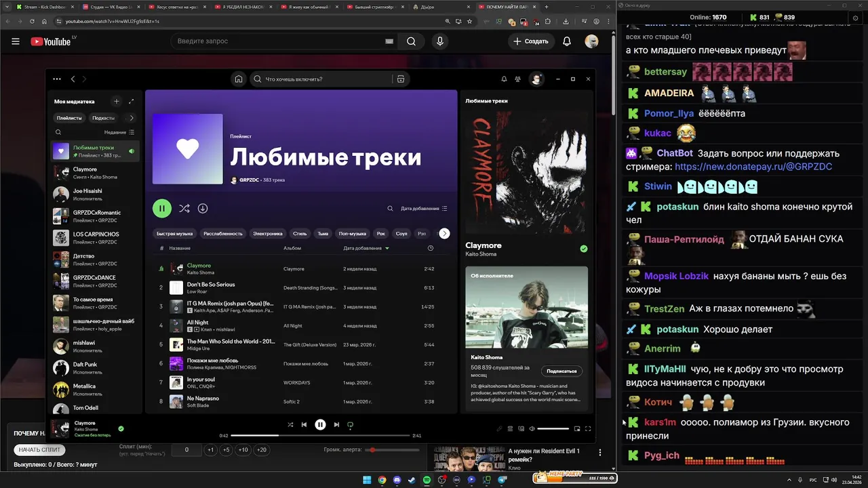Open video options three-dots for Resident Evil suggestion

(x=600, y=452)
